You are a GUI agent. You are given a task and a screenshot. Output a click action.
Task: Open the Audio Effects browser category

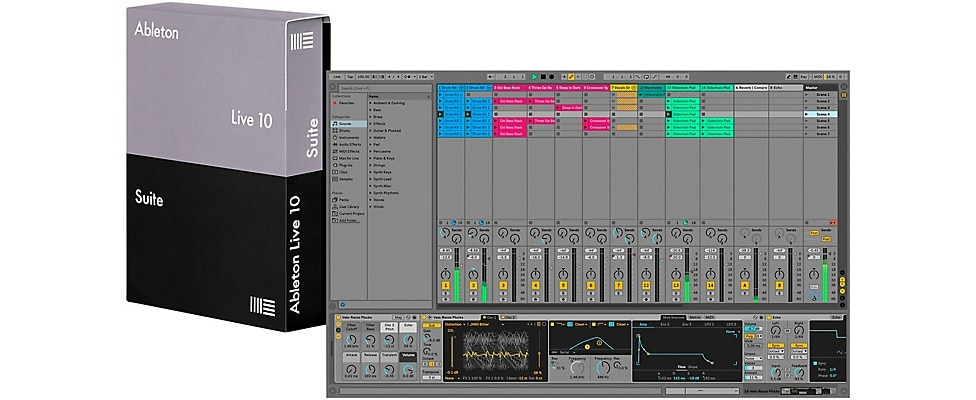[x=349, y=144]
